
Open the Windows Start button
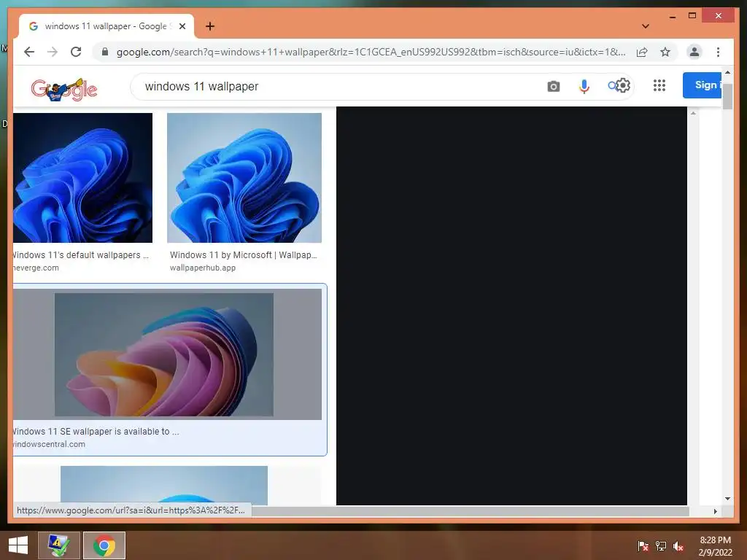pos(18,545)
